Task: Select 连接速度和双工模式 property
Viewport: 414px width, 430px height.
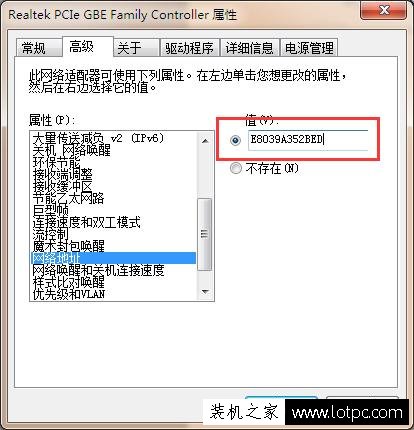Action: pos(86,222)
